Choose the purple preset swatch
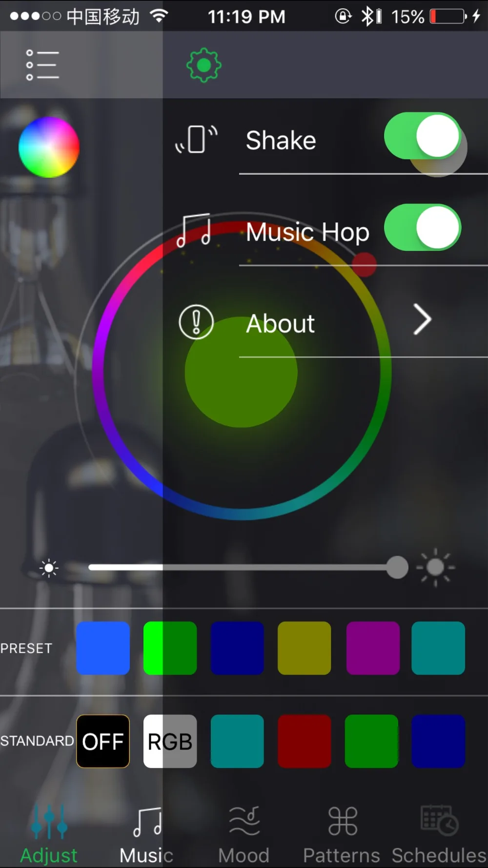Image resolution: width=488 pixels, height=868 pixels. click(373, 648)
